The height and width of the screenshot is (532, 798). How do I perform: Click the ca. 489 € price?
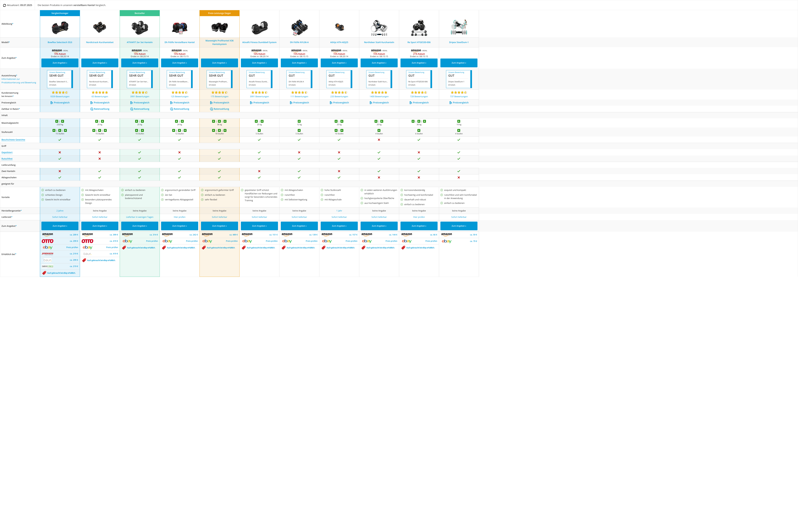[233, 235]
